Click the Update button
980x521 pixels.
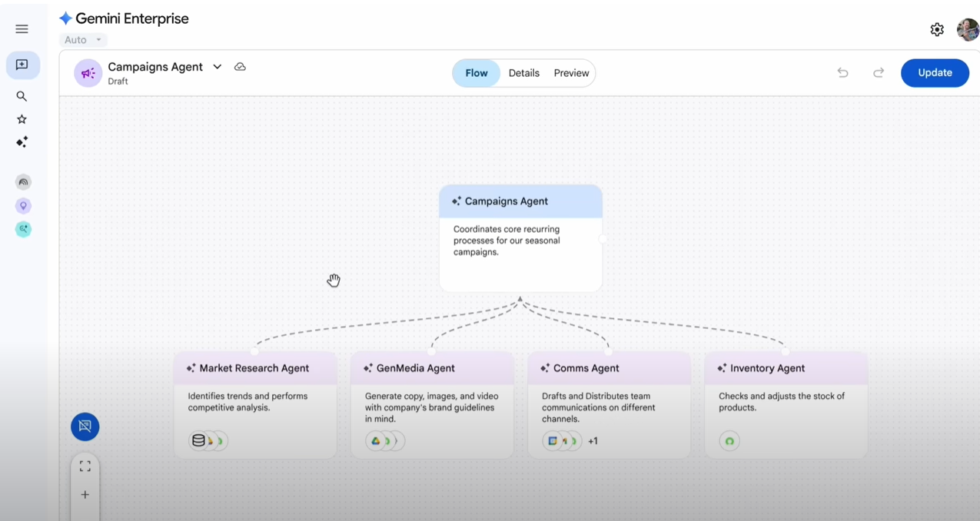(935, 72)
